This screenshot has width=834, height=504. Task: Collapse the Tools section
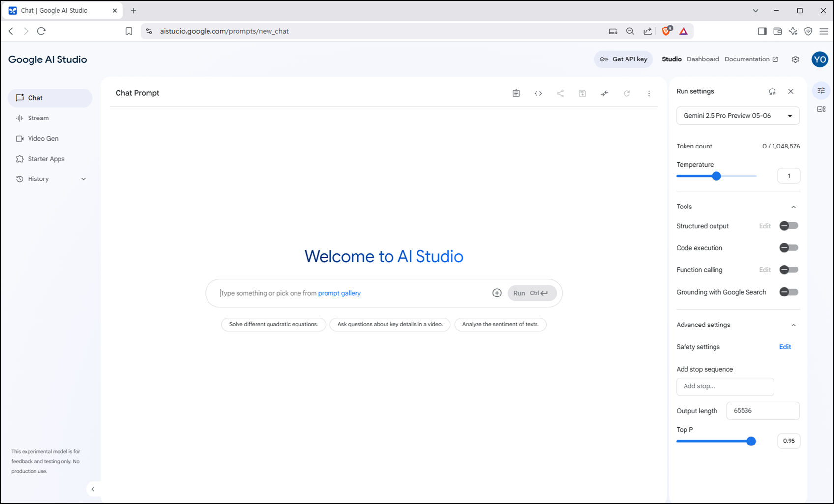(x=793, y=207)
